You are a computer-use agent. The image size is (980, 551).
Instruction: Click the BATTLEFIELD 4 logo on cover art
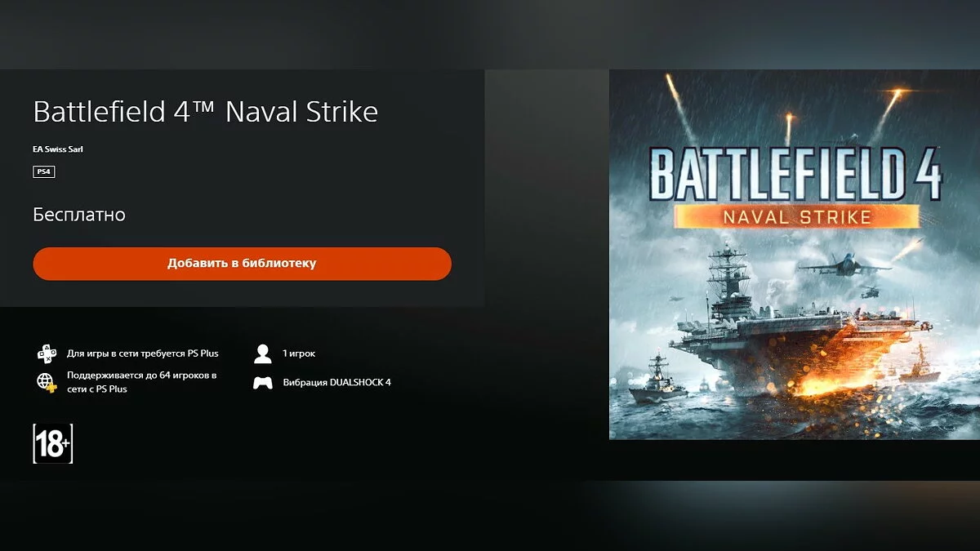point(795,175)
